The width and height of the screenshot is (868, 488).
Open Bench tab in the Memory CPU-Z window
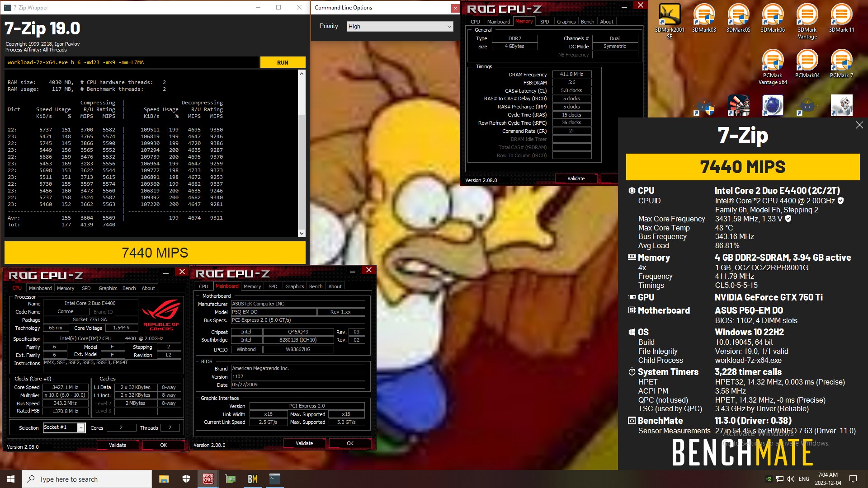[587, 22]
